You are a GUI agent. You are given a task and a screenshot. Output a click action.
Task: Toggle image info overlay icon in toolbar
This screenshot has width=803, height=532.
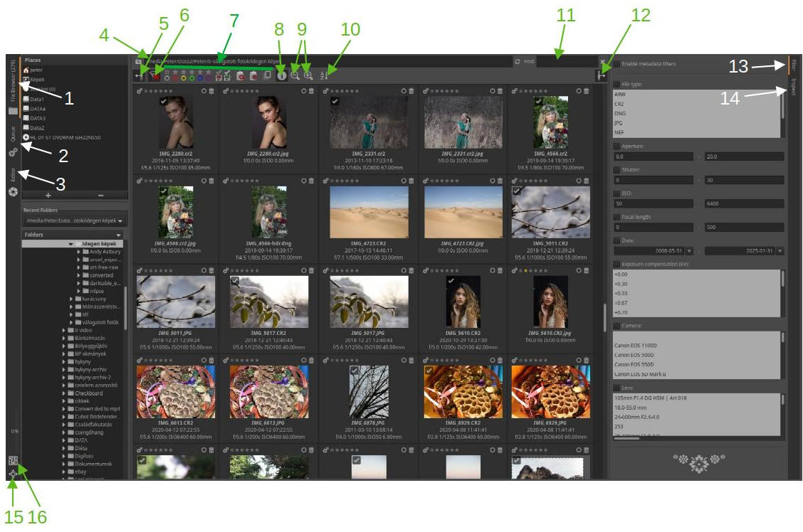coord(281,75)
